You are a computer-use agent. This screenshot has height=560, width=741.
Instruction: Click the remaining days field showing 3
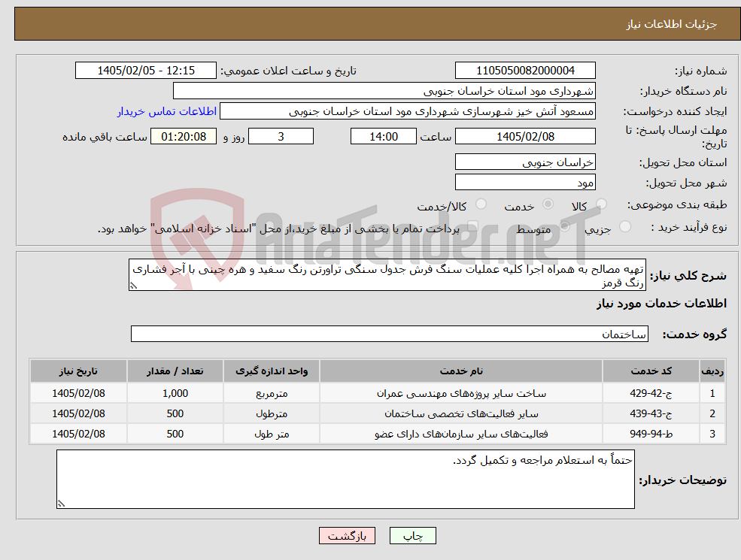point(281,137)
